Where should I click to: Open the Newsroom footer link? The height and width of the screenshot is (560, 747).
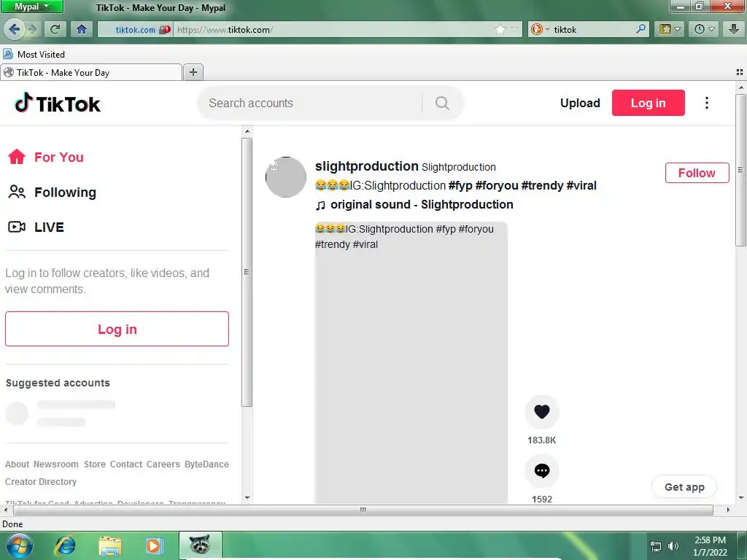(55, 464)
